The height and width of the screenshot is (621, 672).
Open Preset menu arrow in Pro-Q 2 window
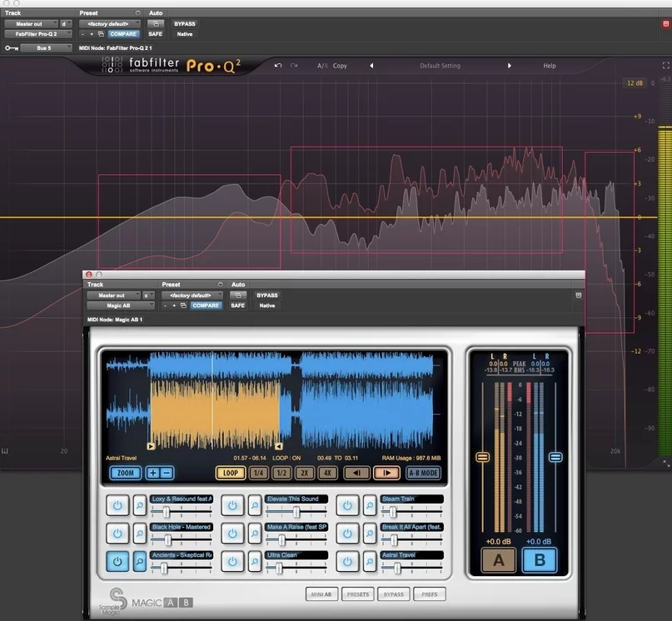tap(137, 12)
